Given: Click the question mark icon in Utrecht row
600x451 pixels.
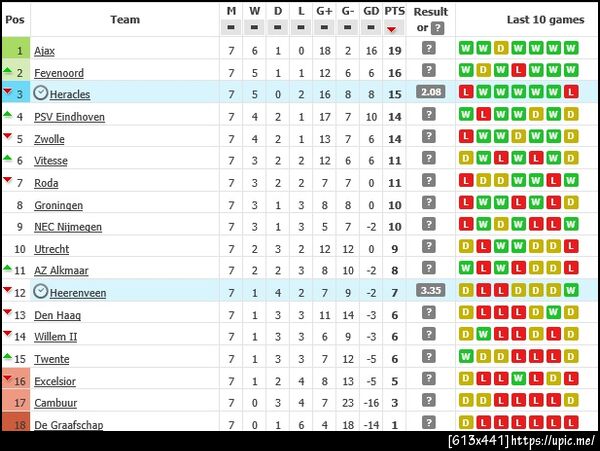Looking at the screenshot, I should click(429, 247).
